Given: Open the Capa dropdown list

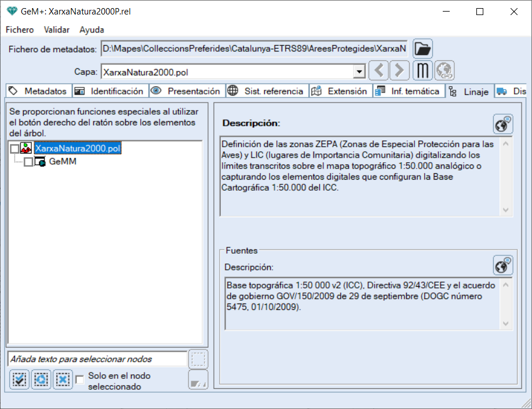Looking at the screenshot, I should (x=359, y=72).
